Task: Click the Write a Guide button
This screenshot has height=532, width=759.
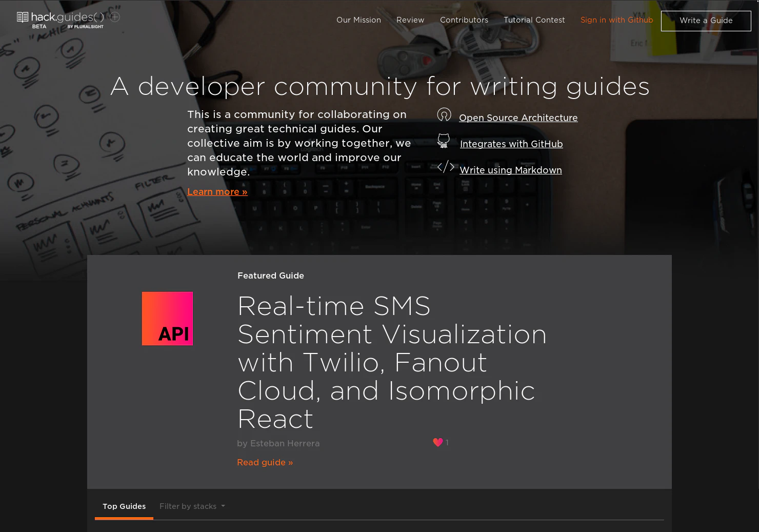Action: [x=706, y=21]
